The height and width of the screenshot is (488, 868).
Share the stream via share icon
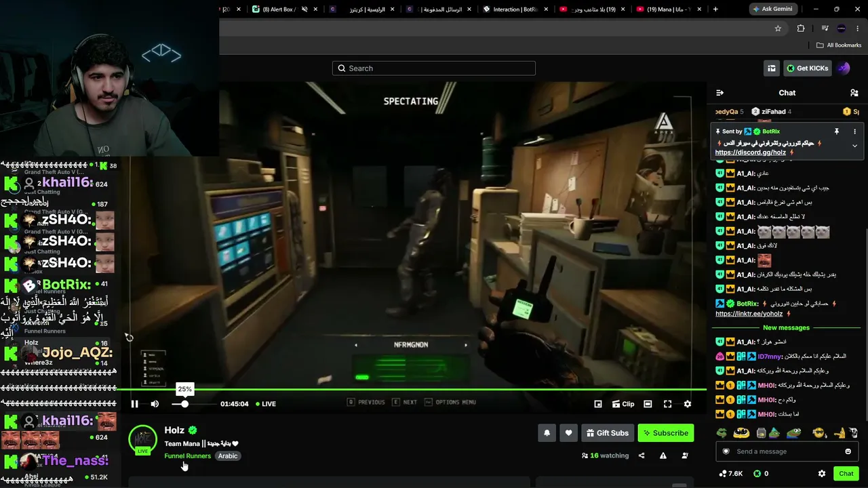pyautogui.click(x=642, y=455)
